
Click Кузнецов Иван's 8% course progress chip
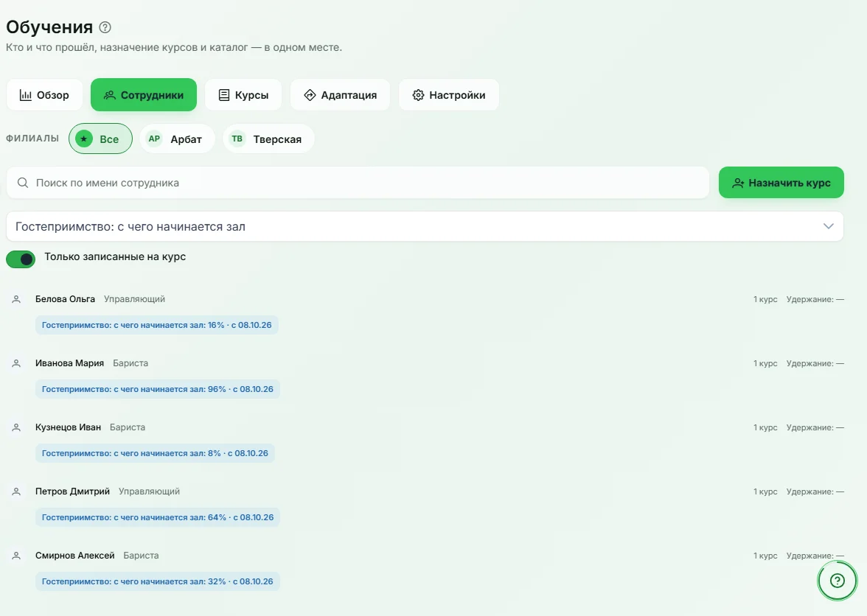[x=155, y=453]
